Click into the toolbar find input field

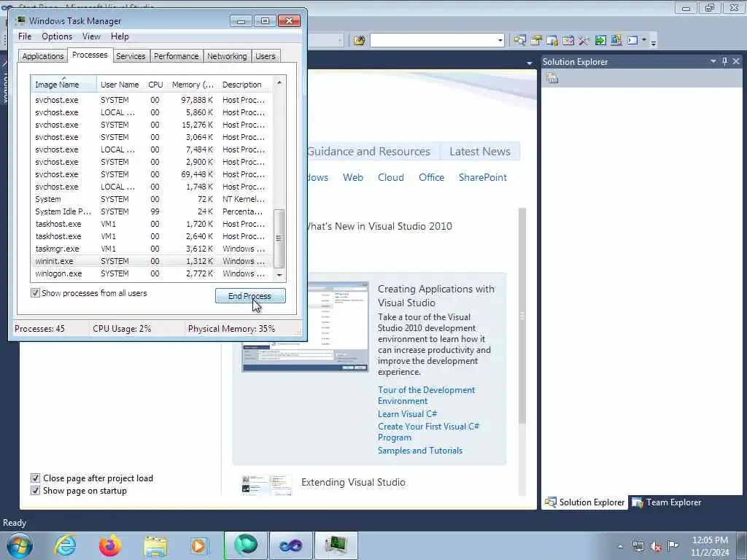click(x=433, y=41)
